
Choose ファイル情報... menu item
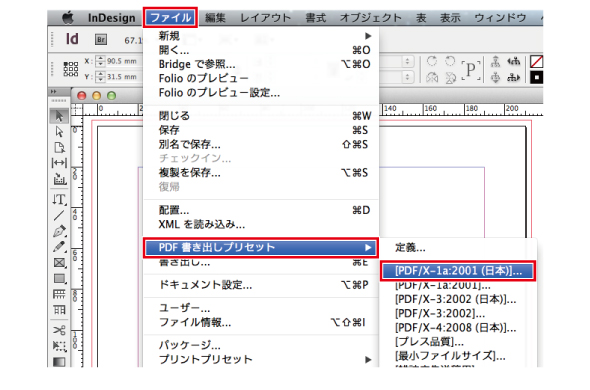pyautogui.click(x=261, y=322)
